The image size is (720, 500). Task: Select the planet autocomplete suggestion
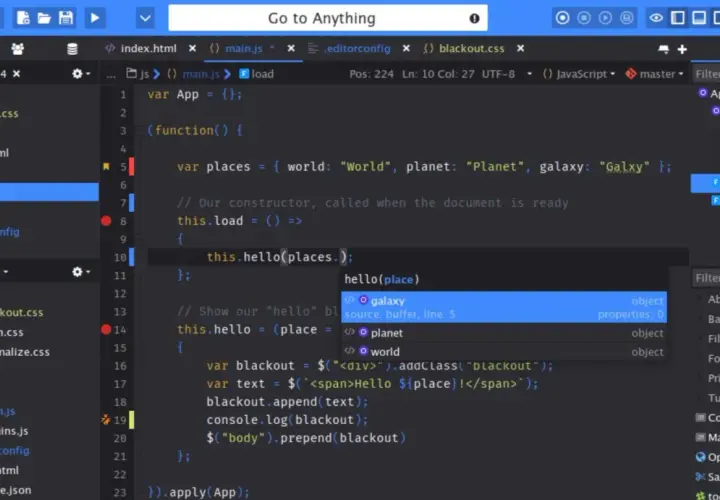504,333
